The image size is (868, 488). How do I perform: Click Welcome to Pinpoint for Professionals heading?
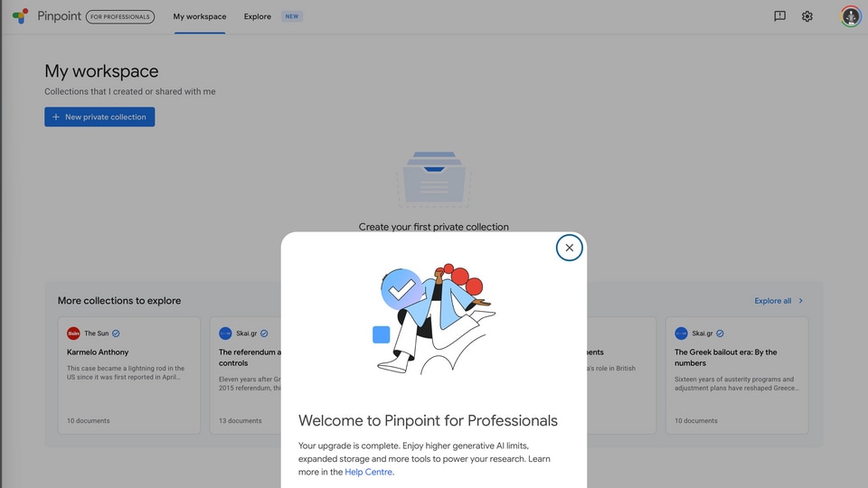[x=428, y=420]
